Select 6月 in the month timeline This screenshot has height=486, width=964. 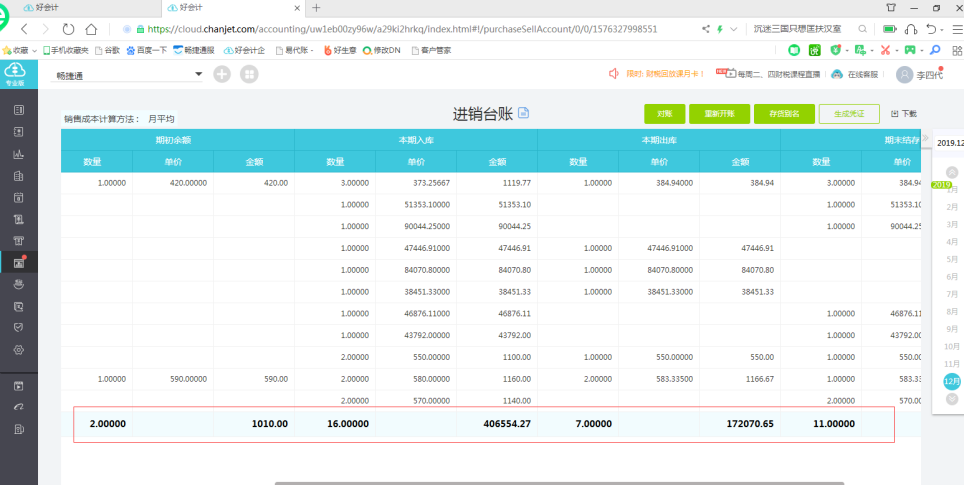[x=952, y=276]
